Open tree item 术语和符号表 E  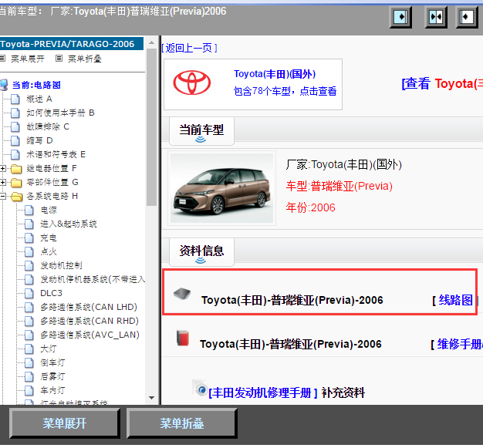56,154
